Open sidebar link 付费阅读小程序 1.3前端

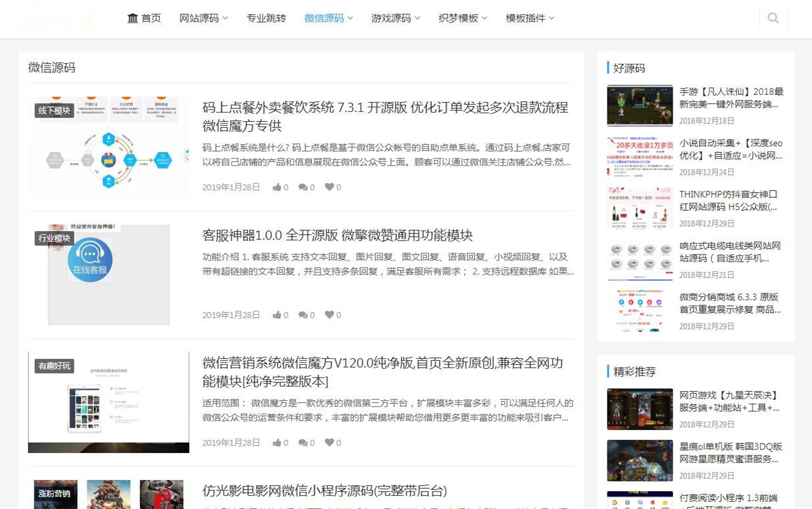click(729, 503)
